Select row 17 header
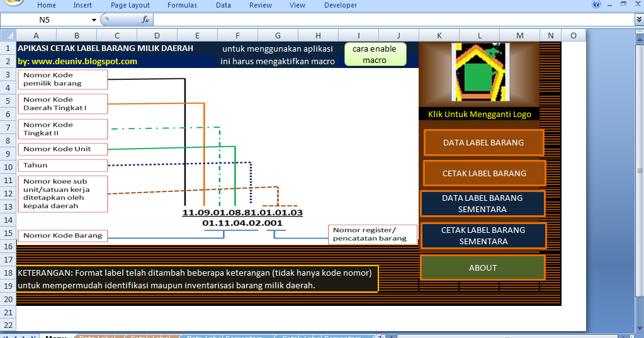This screenshot has height=338, width=644. pyautogui.click(x=8, y=259)
